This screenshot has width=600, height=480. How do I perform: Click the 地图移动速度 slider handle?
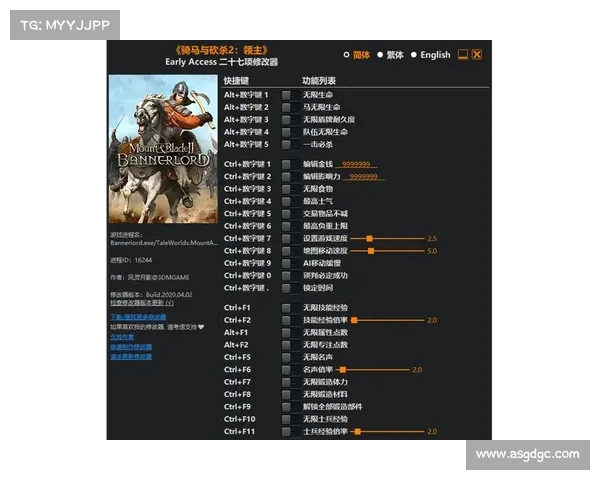point(371,251)
